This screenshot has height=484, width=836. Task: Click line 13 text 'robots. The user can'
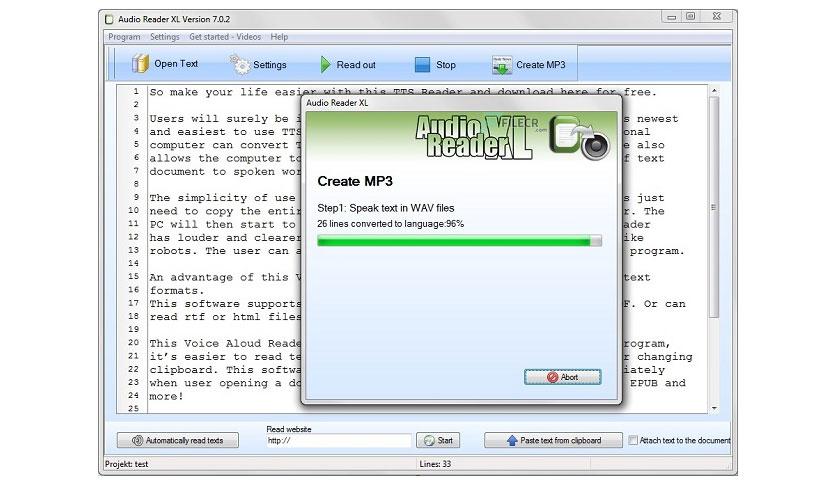(x=219, y=251)
